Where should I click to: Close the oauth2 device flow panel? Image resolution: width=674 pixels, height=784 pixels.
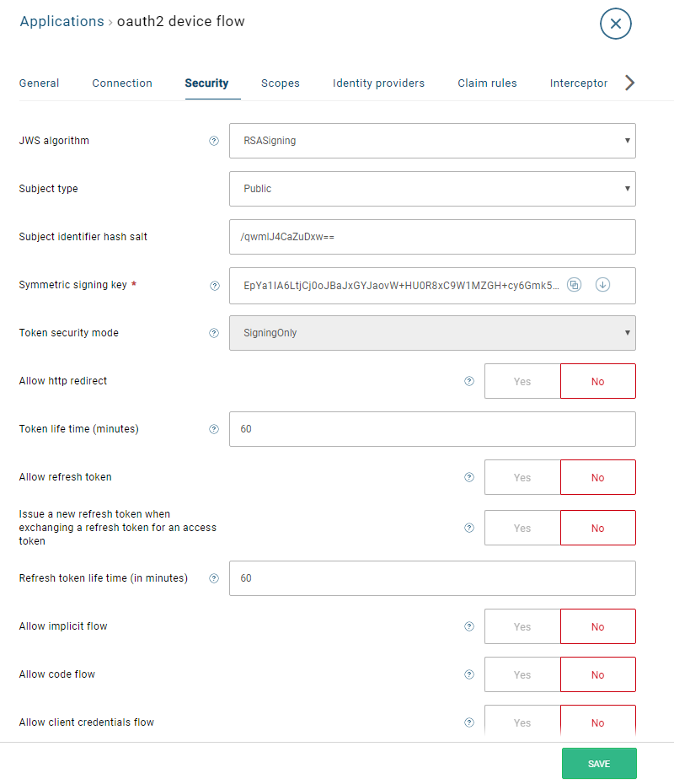tap(616, 24)
